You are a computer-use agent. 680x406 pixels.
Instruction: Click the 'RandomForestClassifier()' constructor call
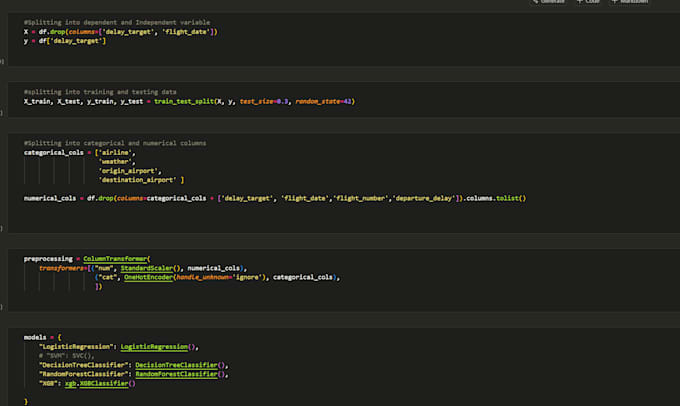coord(180,374)
